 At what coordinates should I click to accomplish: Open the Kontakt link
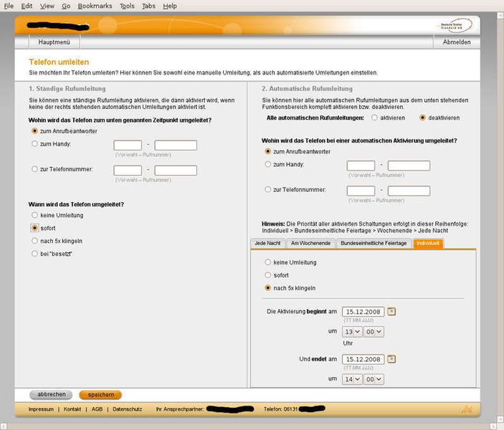tap(72, 409)
